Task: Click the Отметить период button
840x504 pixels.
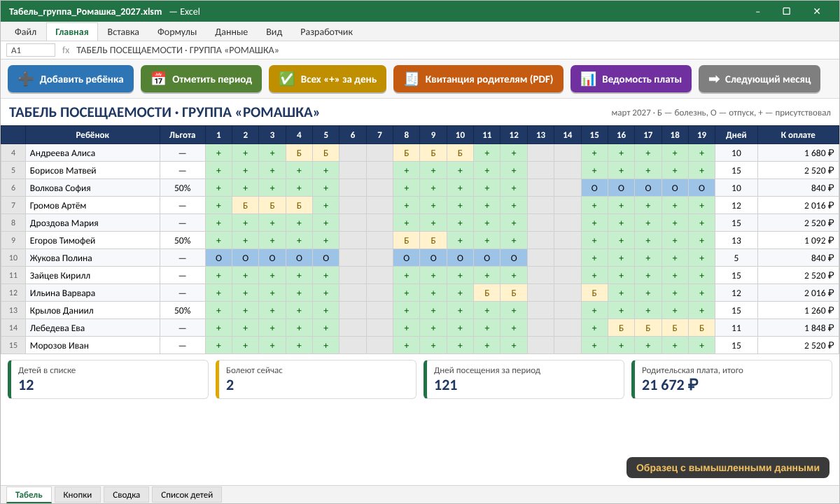Action: coord(201,79)
